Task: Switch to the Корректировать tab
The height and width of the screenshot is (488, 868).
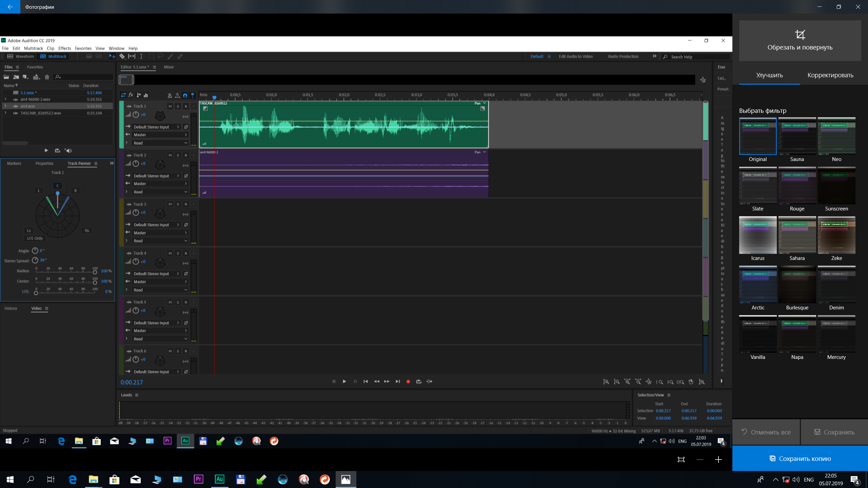Action: pos(830,75)
